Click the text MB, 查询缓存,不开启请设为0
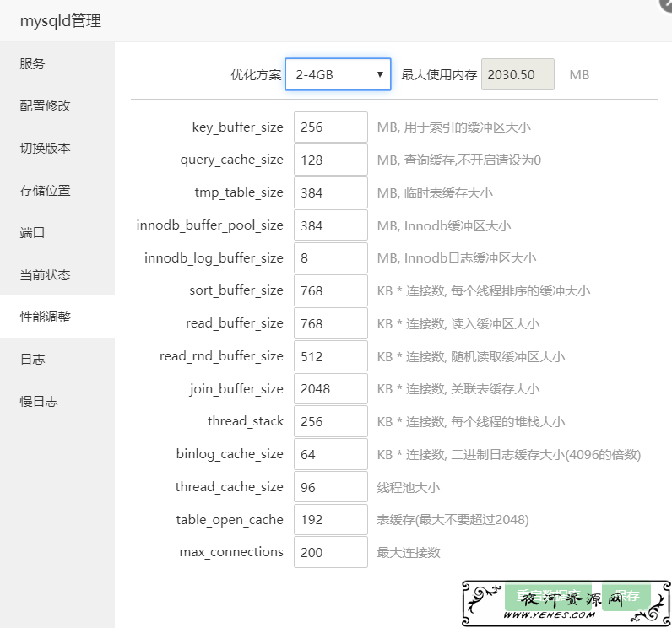The image size is (672, 628). (x=459, y=160)
